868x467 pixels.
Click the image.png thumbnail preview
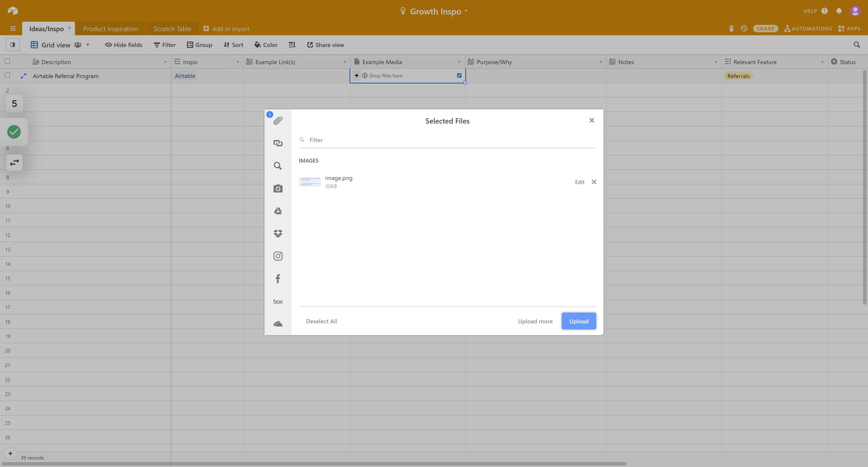click(310, 182)
